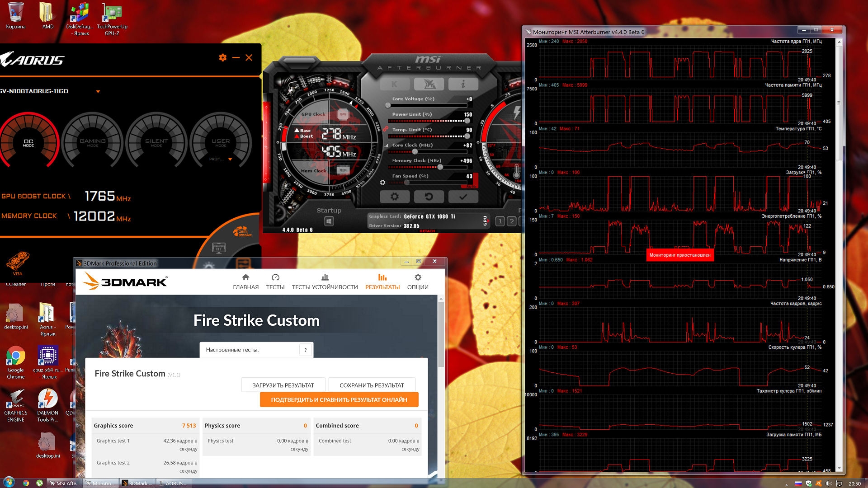Click the Core Clock slider handle

click(x=415, y=151)
